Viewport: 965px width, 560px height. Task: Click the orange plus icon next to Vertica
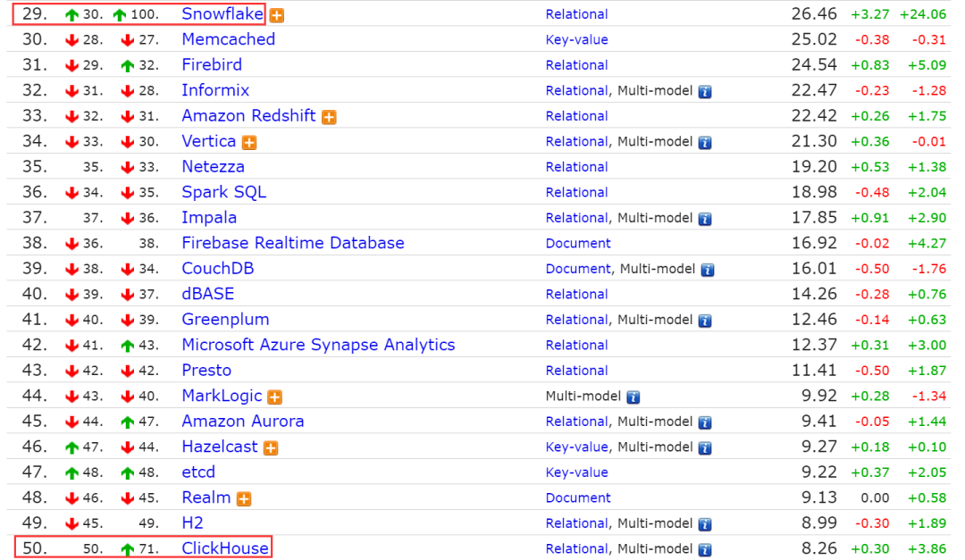249,143
